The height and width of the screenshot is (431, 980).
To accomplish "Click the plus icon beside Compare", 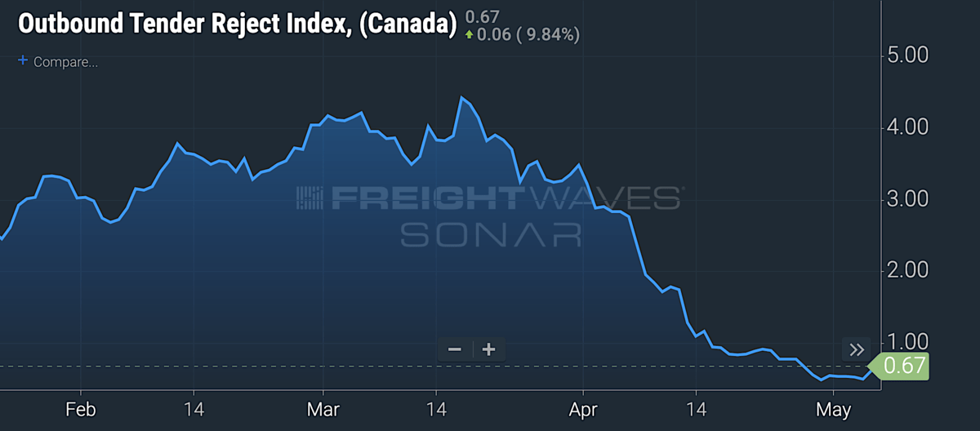I will tap(23, 61).
